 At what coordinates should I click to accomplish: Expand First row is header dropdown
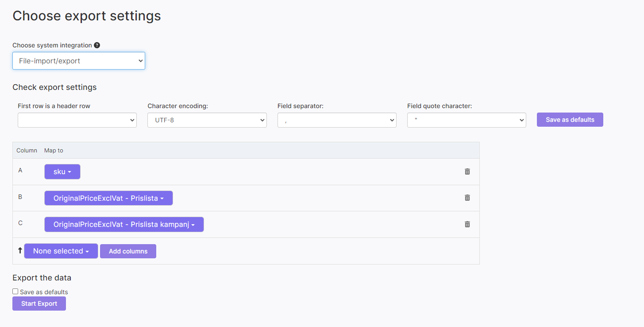pos(77,120)
